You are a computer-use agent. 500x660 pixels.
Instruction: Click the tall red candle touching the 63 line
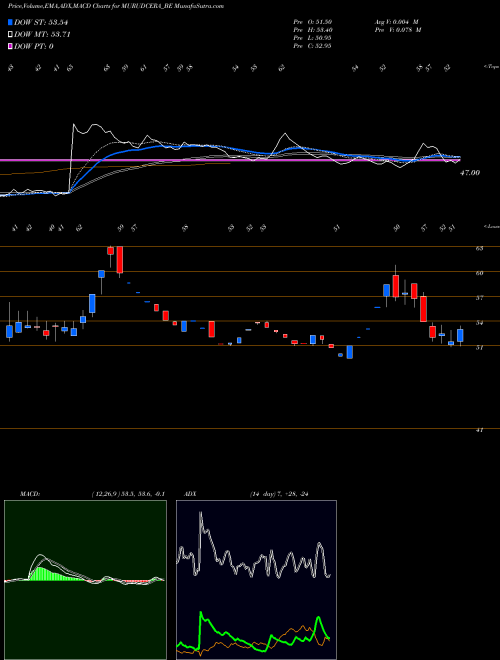[x=120, y=260]
